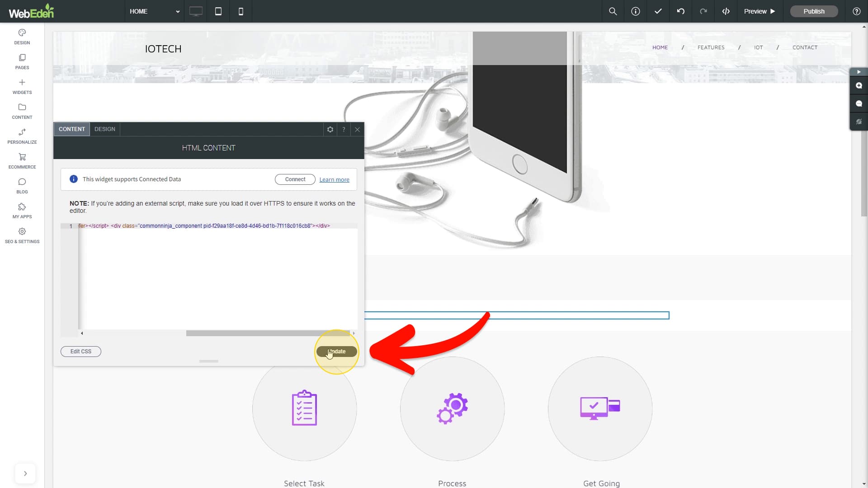The height and width of the screenshot is (488, 868).
Task: Click the undo arrow icon
Action: [680, 11]
